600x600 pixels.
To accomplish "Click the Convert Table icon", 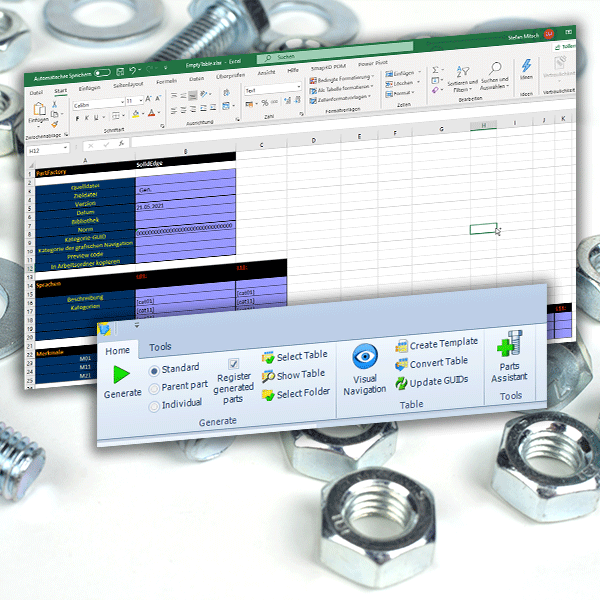I will click(401, 364).
